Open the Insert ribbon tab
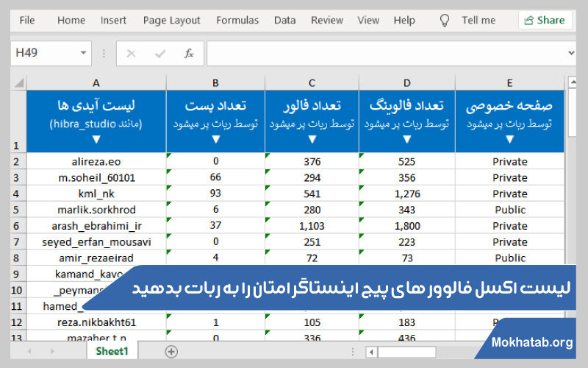This screenshot has height=368, width=588. pyautogui.click(x=113, y=20)
